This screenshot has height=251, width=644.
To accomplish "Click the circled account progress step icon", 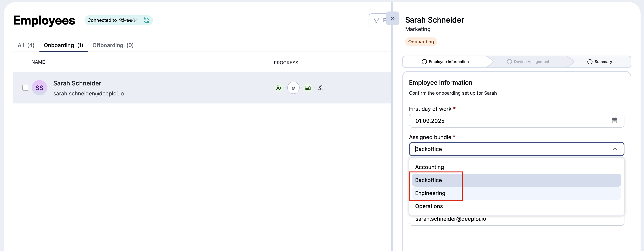I will pos(293,88).
